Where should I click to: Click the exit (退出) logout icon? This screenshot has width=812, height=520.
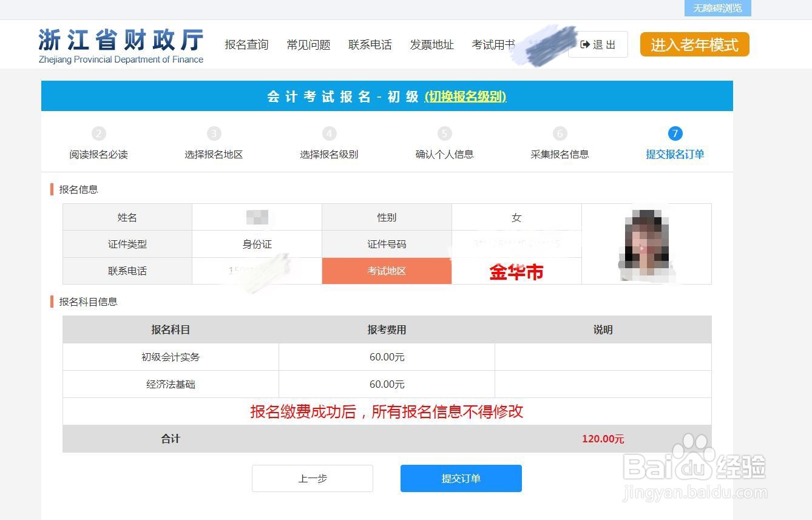[x=586, y=44]
